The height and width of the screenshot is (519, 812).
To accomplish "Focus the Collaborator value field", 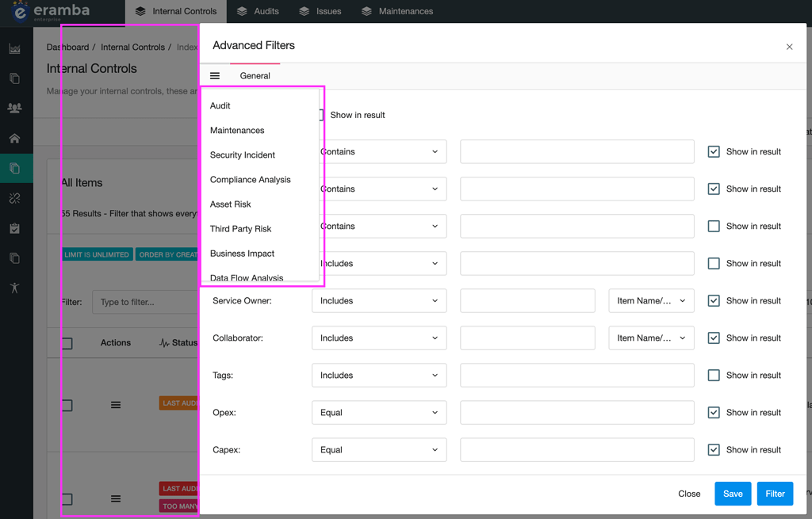I will [x=527, y=338].
